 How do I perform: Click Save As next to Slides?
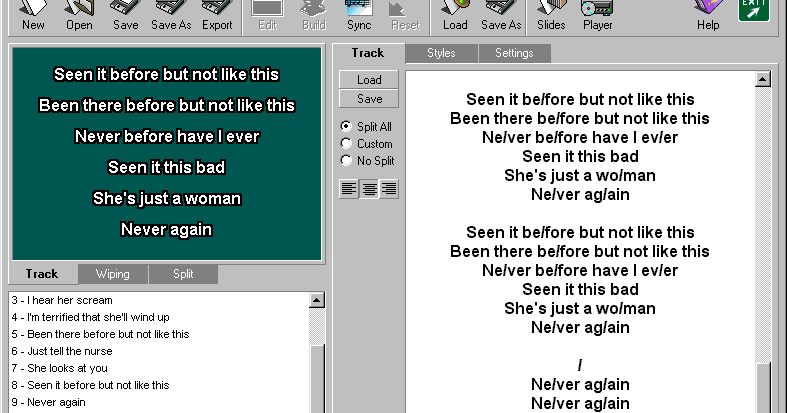(x=501, y=15)
